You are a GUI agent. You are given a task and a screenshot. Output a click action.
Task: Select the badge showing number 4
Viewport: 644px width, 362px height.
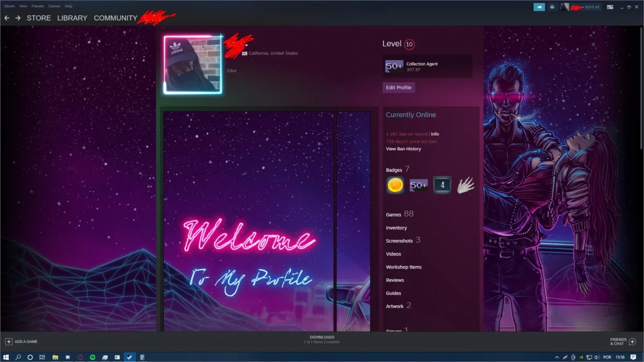(x=442, y=185)
